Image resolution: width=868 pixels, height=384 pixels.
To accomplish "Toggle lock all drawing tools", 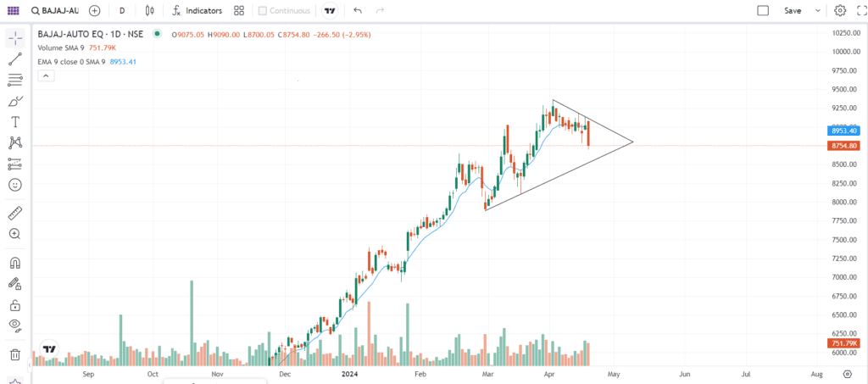I will [x=14, y=305].
